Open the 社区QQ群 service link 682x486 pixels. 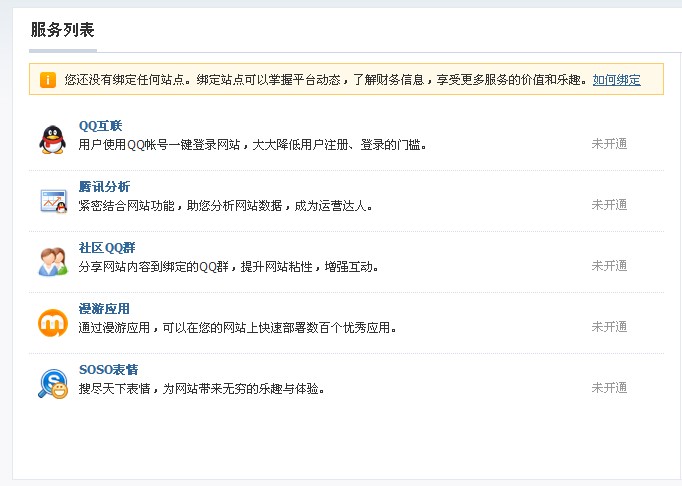(107, 248)
